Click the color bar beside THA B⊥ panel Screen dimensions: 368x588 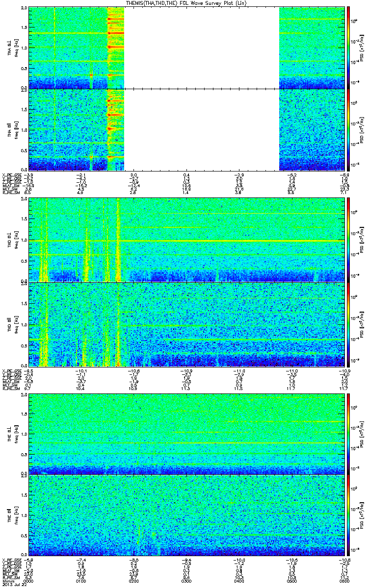tap(348, 48)
